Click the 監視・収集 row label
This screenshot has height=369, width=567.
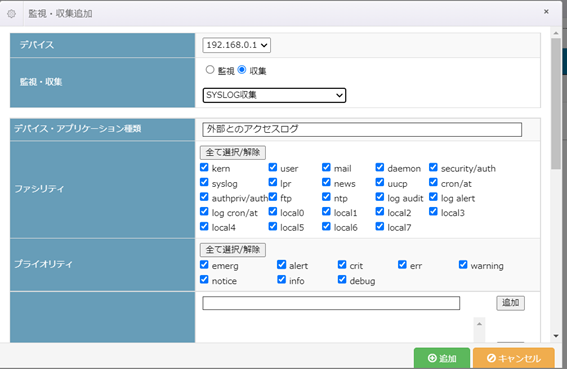pyautogui.click(x=41, y=82)
